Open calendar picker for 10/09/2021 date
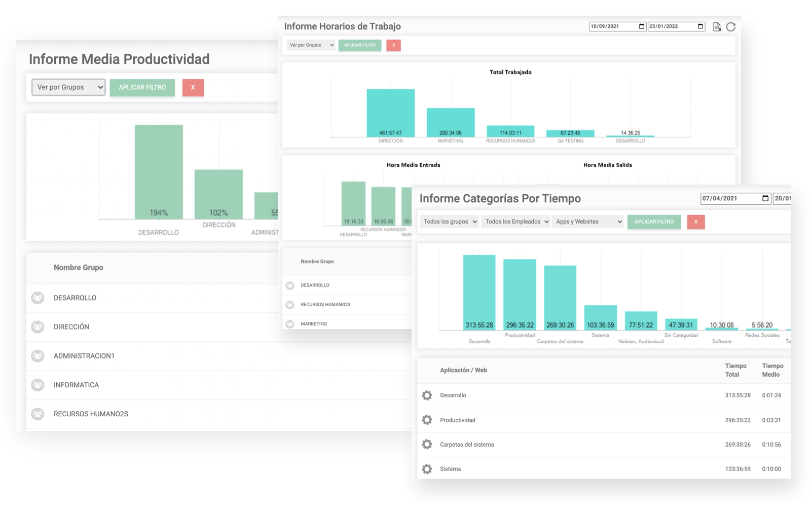 click(x=642, y=26)
